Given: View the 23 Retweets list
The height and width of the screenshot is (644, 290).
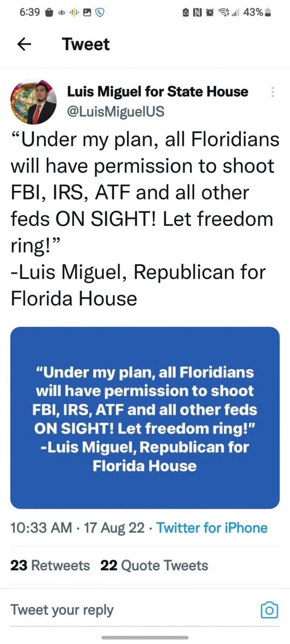Looking at the screenshot, I should 50,566.
